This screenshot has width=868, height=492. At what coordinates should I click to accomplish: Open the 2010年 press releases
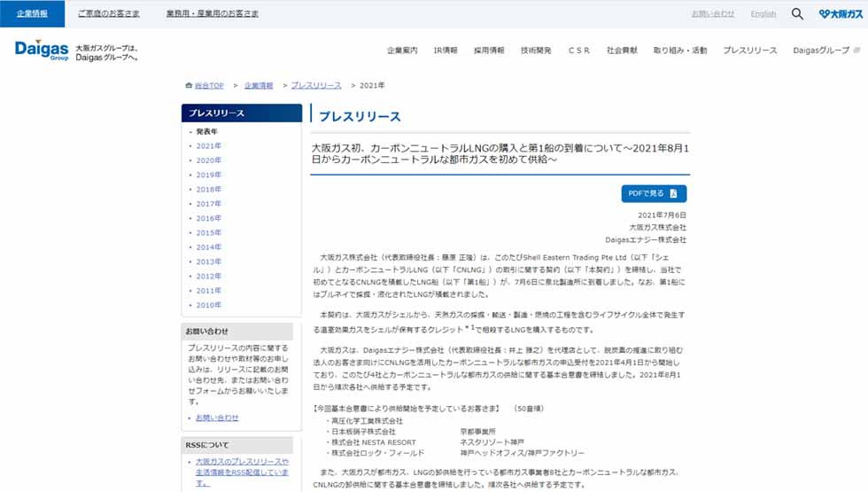[x=209, y=305]
